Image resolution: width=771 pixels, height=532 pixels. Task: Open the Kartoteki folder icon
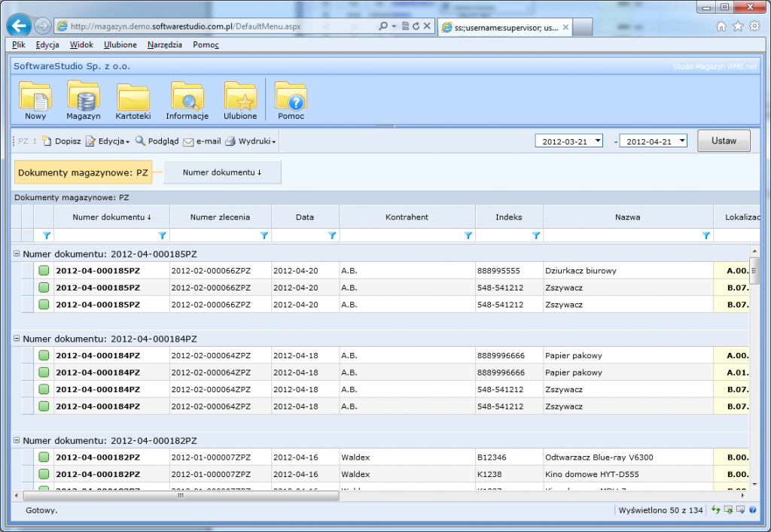click(133, 98)
